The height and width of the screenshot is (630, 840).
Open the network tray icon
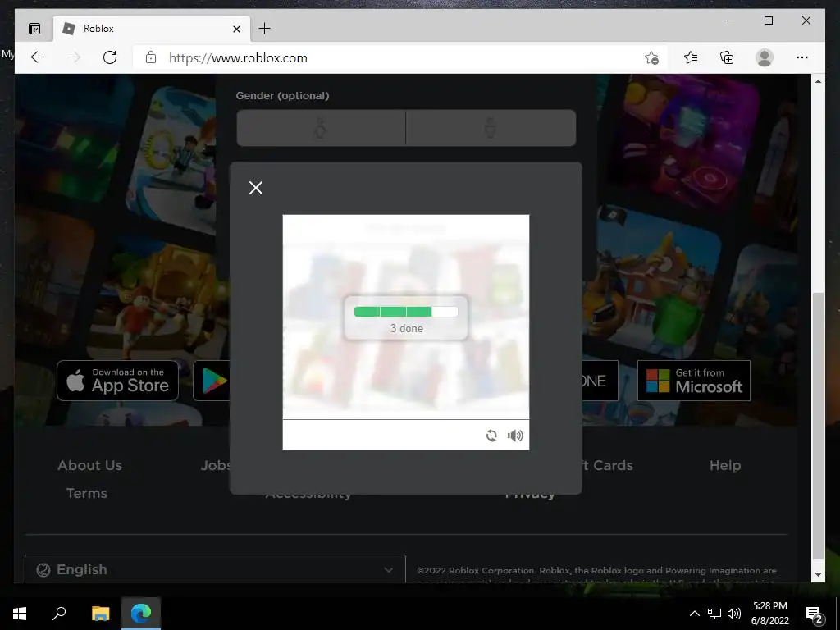pyautogui.click(x=714, y=614)
